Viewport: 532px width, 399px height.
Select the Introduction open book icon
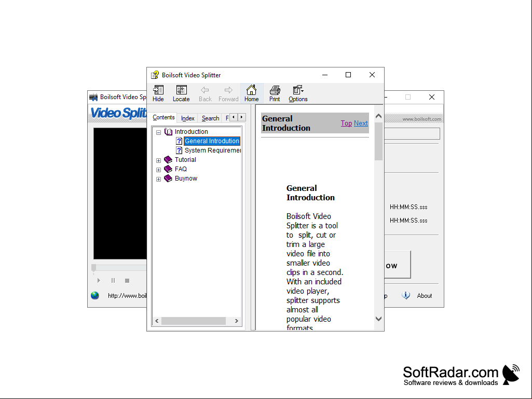click(168, 132)
